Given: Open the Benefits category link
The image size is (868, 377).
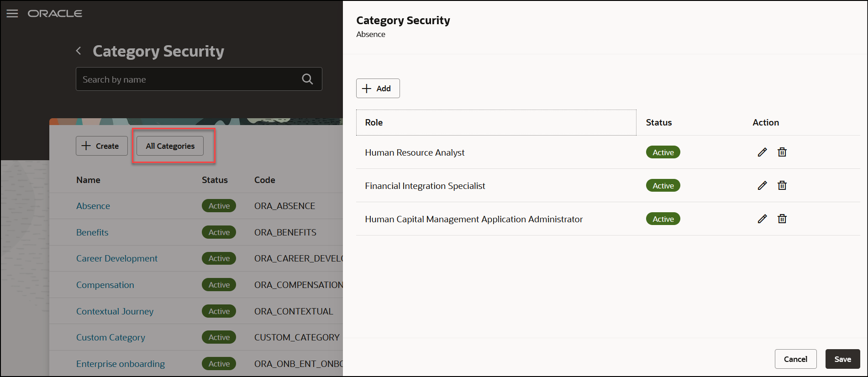Looking at the screenshot, I should click(x=92, y=232).
